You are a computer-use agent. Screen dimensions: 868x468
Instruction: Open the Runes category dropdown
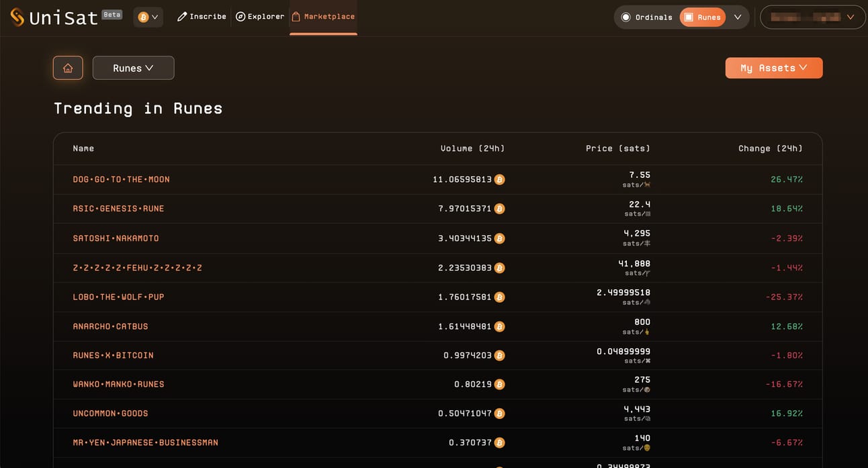click(134, 68)
